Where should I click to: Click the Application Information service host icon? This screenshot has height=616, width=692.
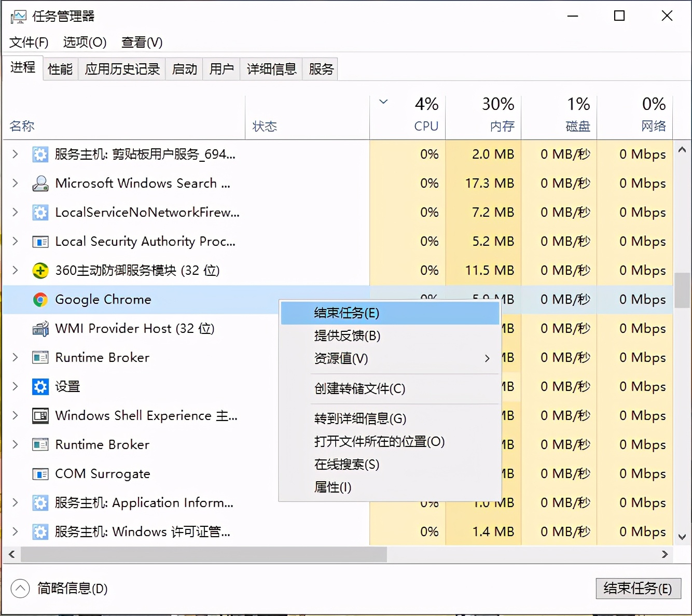(40, 502)
